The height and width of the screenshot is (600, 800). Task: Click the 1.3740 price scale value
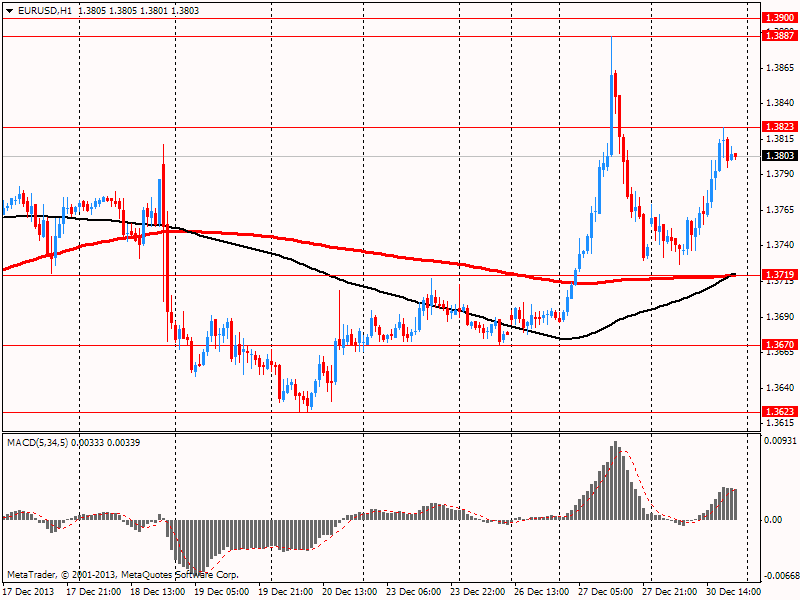[x=781, y=244]
